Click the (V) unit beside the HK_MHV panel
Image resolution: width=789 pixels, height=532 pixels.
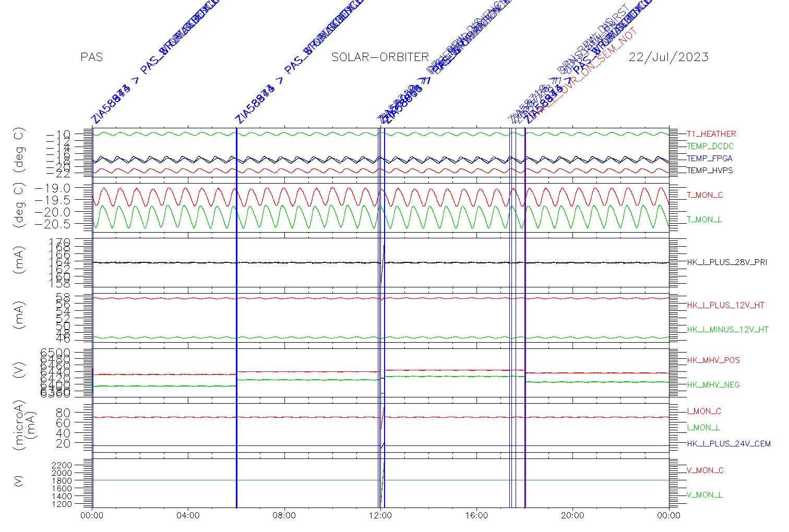click(x=19, y=370)
